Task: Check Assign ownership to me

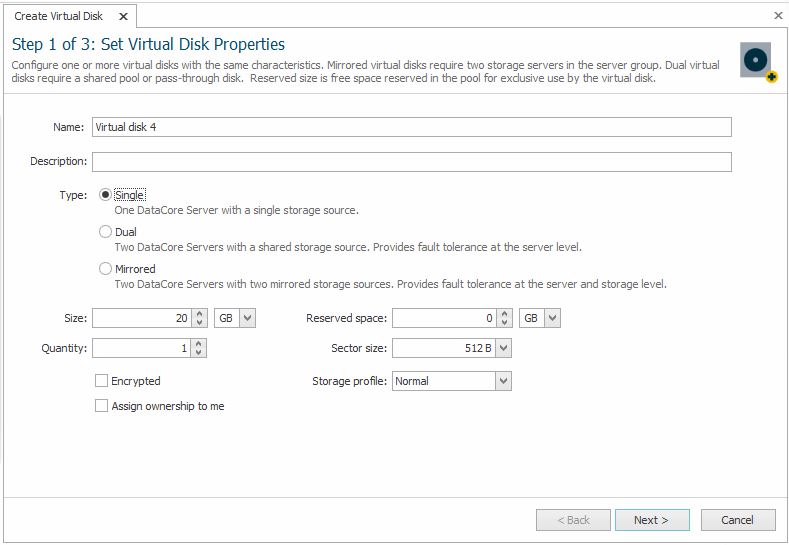Action: (x=101, y=406)
